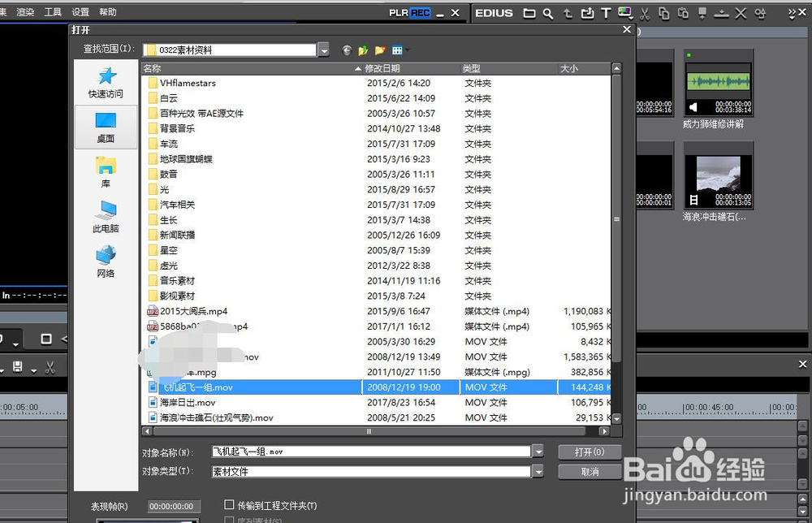812x523 pixels.
Task: Check the 序列素材 option at dialog bottom
Action: point(230,520)
